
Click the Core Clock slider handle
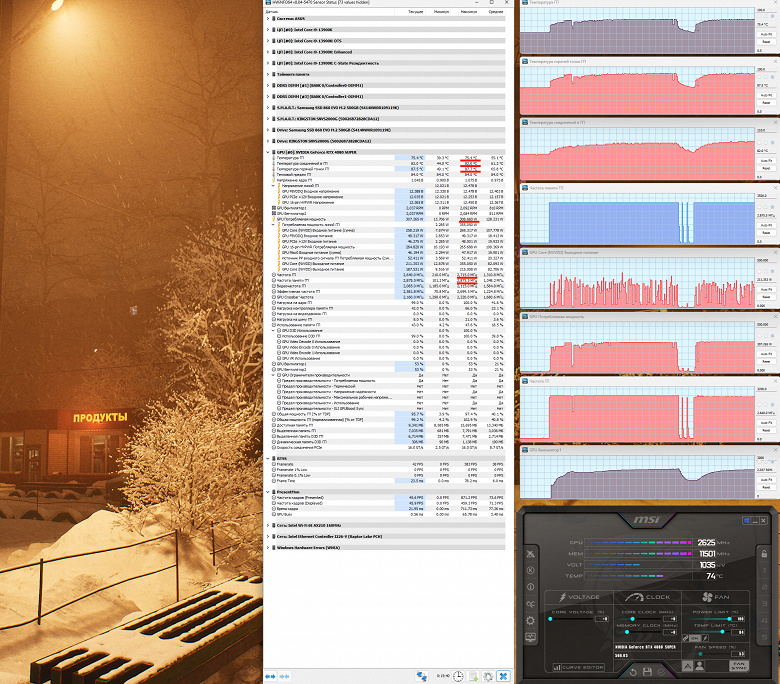(x=633, y=619)
